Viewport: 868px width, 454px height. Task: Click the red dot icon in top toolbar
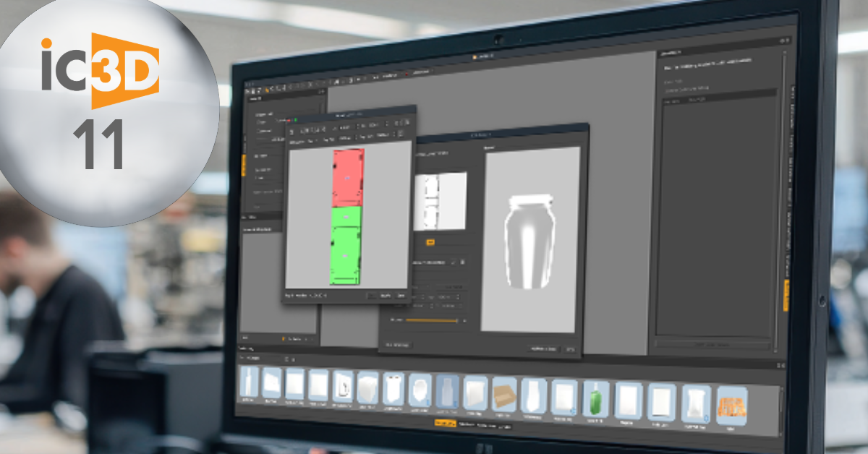pyautogui.click(x=407, y=74)
